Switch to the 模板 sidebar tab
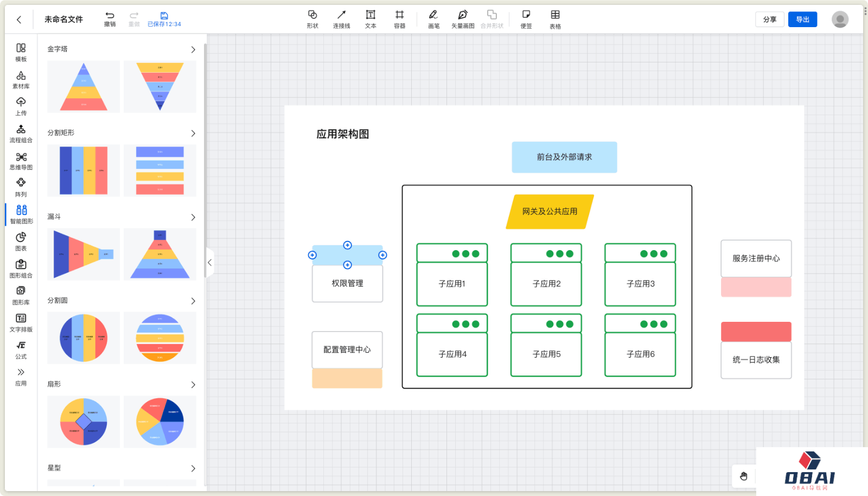The height and width of the screenshot is (496, 868). coord(21,52)
